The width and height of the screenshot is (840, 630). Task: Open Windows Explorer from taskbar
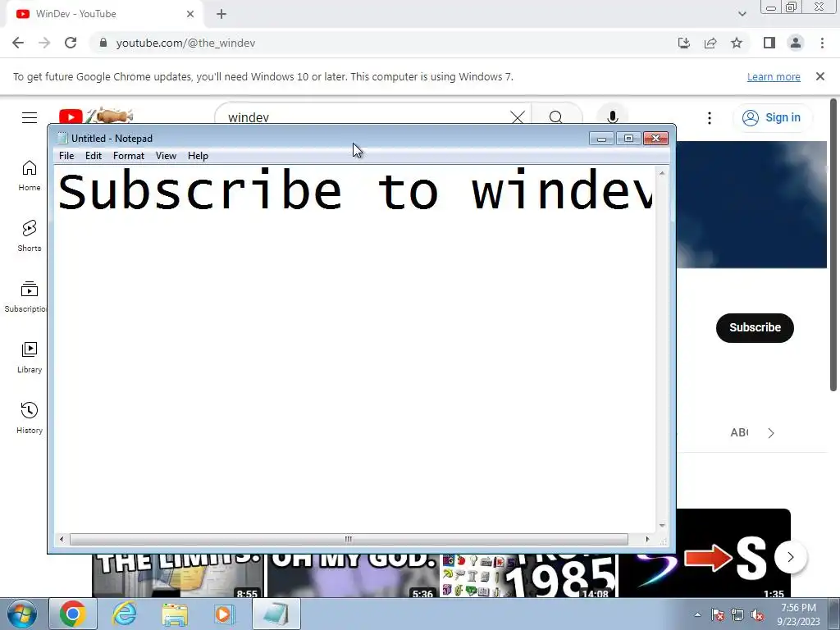176,614
